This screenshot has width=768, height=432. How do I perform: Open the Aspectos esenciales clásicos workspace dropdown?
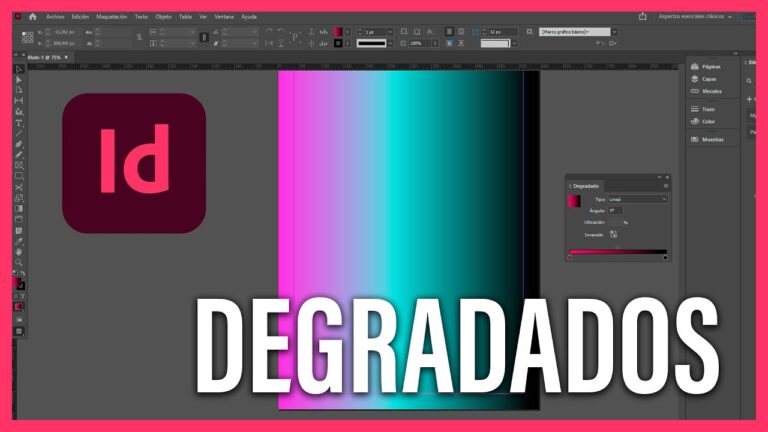(x=695, y=17)
